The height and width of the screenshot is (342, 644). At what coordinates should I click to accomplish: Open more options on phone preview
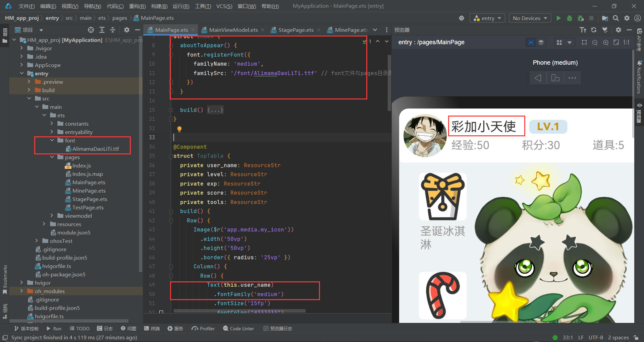coord(572,78)
